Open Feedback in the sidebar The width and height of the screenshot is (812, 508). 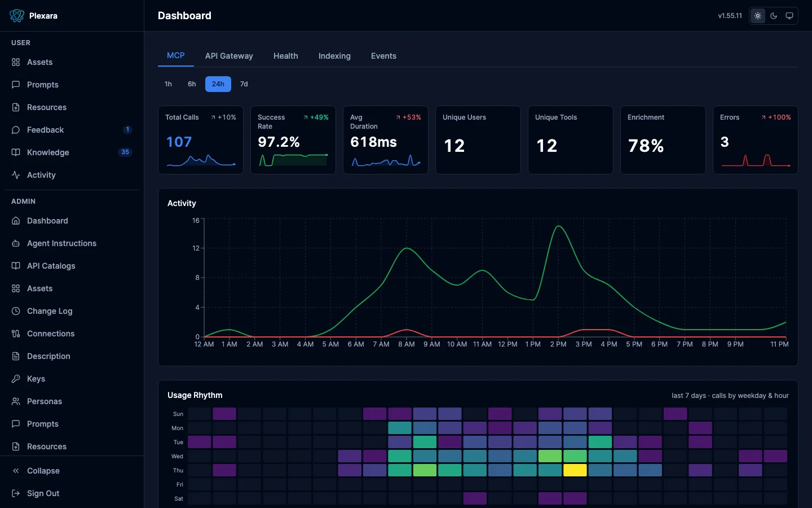(x=72, y=130)
